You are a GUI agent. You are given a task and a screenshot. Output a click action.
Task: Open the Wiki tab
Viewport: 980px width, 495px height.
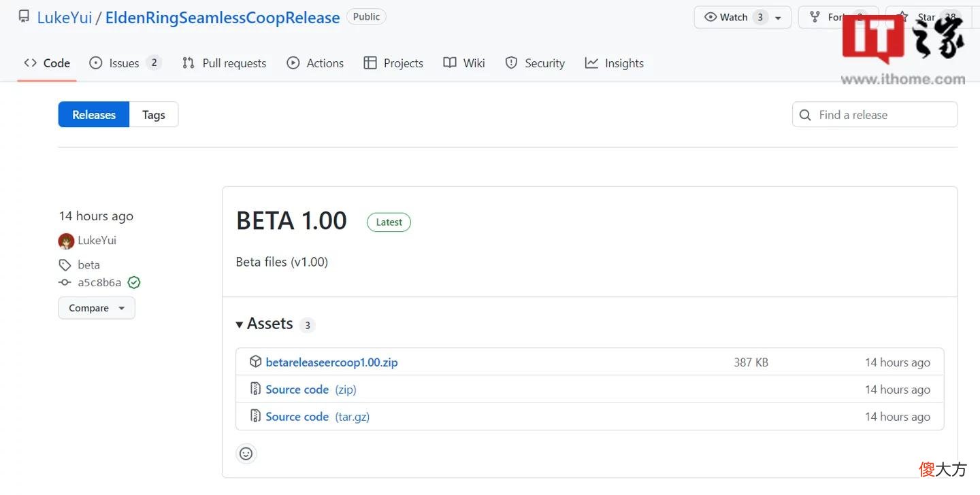(464, 63)
